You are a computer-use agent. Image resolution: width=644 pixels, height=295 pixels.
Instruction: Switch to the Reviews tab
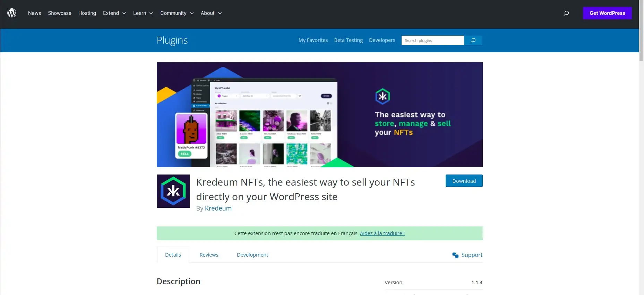(x=209, y=255)
